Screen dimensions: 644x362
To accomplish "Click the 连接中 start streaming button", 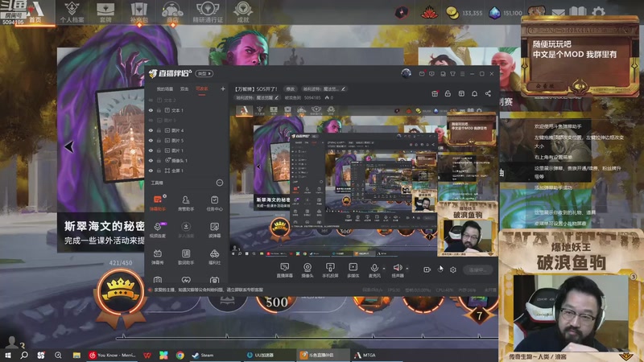I will pos(477,269).
